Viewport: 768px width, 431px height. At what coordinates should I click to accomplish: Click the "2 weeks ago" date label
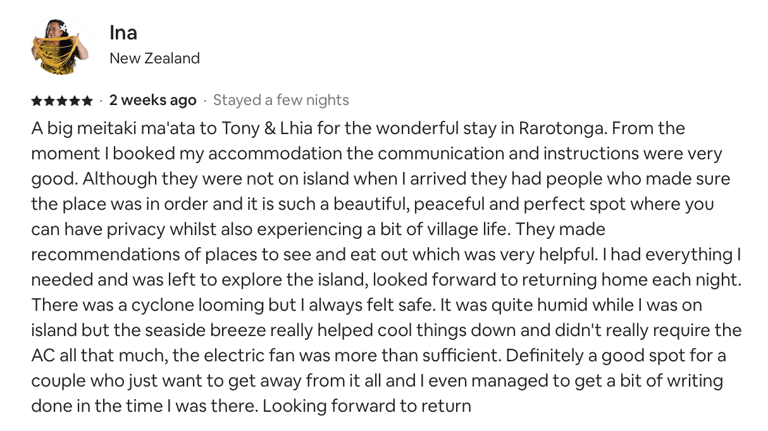point(153,100)
